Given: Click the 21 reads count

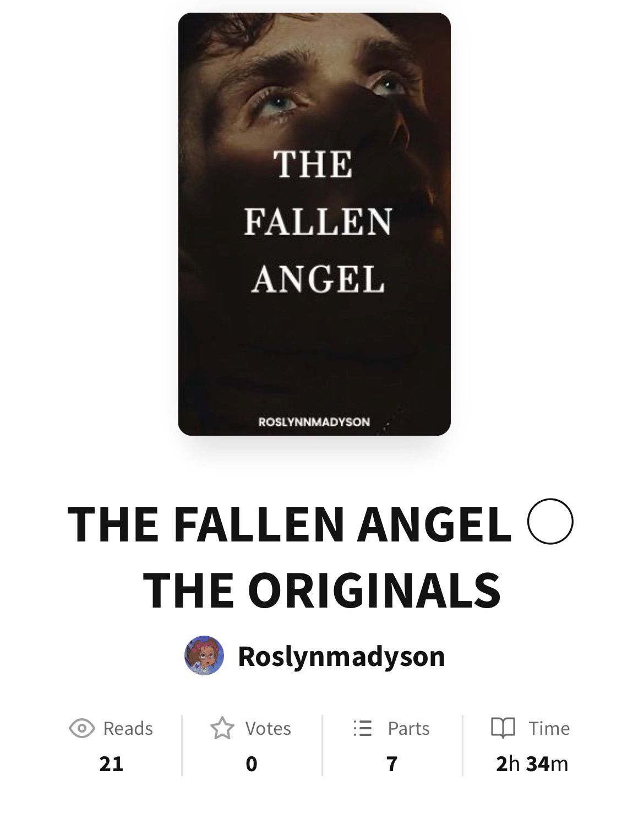Looking at the screenshot, I should 111,763.
